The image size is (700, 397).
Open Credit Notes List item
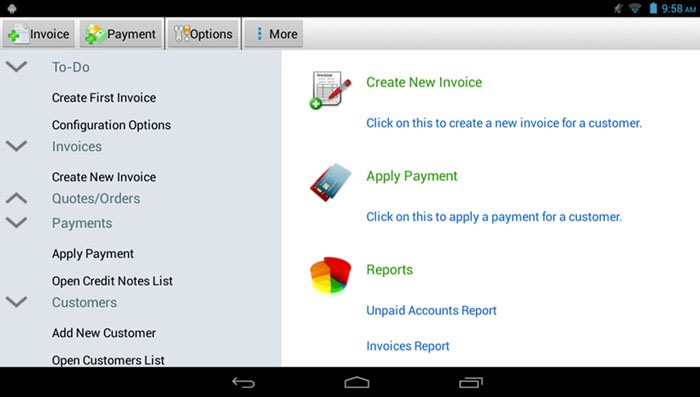click(x=112, y=281)
